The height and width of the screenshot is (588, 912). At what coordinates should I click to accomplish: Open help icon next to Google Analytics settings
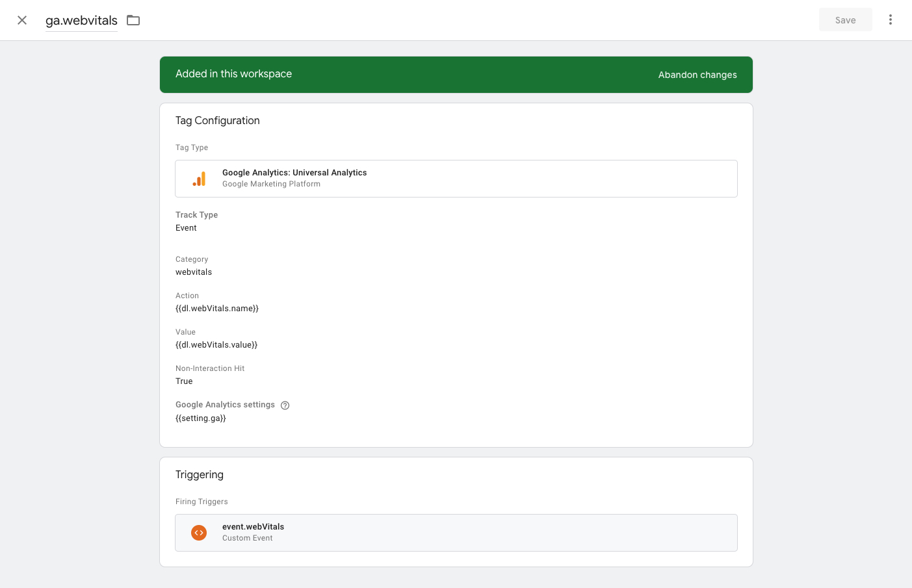pos(285,405)
